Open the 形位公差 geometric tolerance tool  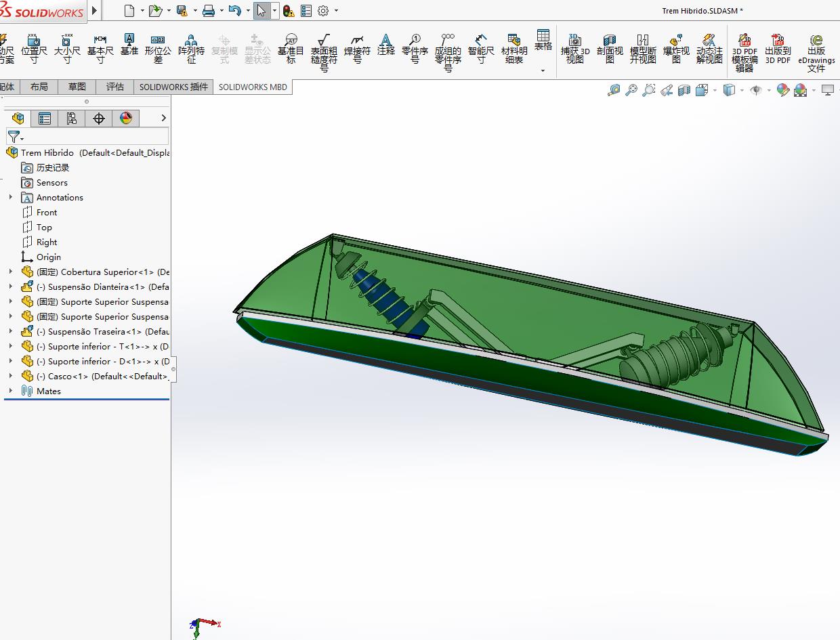[x=158, y=49]
